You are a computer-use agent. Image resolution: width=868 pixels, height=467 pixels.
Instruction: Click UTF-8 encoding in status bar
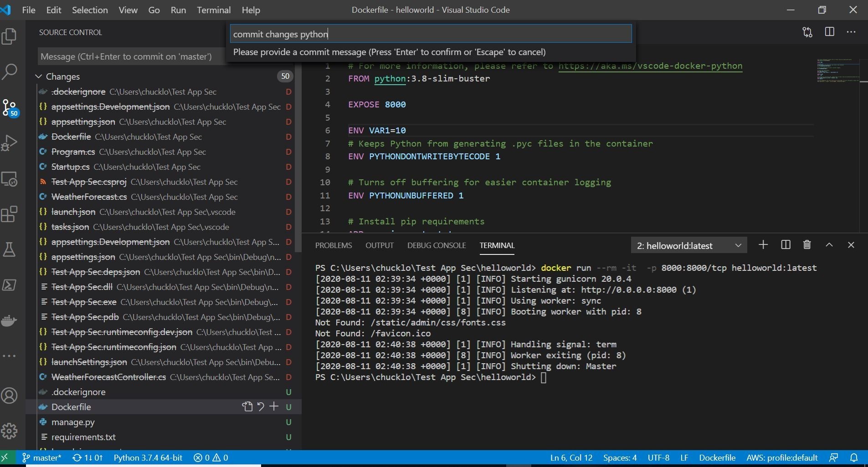(658, 457)
